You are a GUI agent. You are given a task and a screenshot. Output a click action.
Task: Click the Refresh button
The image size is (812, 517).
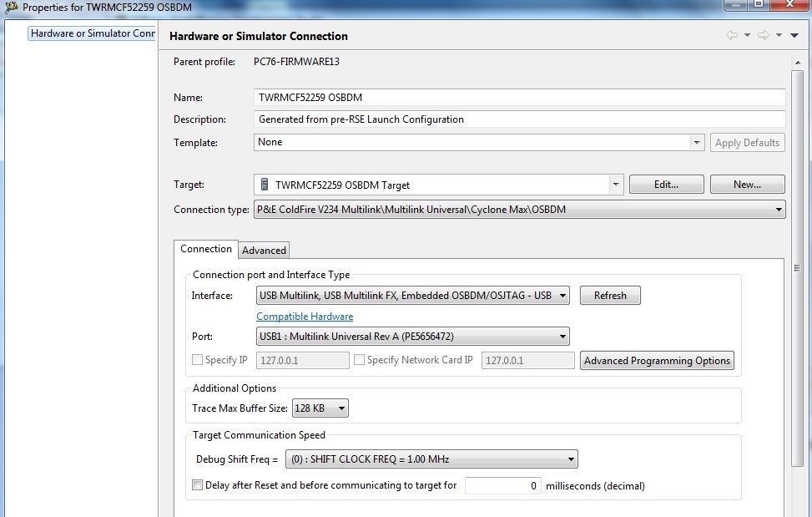click(x=610, y=296)
